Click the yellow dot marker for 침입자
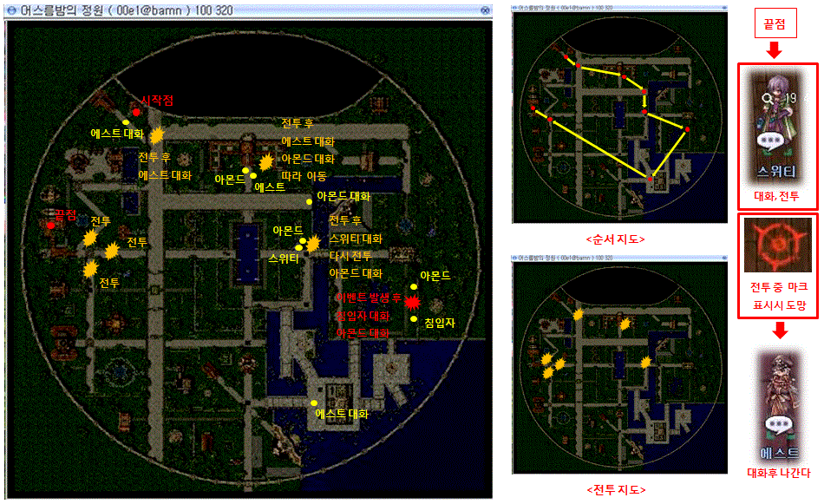The image size is (824, 504). [x=414, y=318]
